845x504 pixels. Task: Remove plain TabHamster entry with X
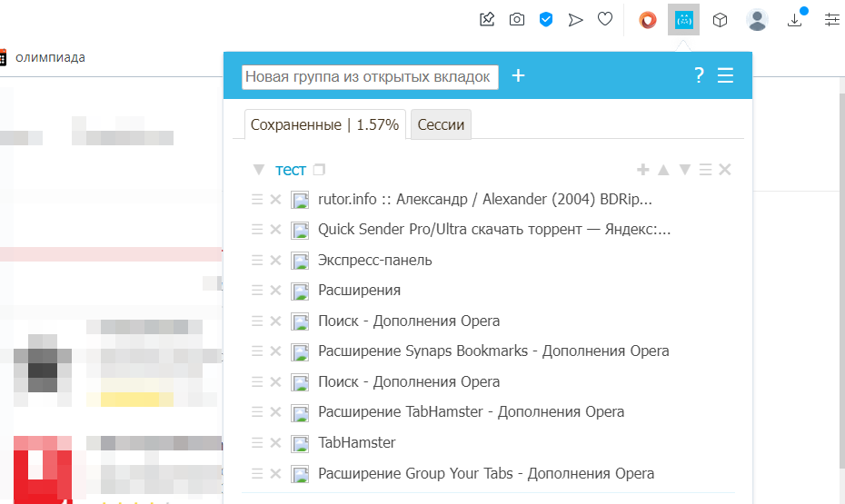tap(275, 442)
